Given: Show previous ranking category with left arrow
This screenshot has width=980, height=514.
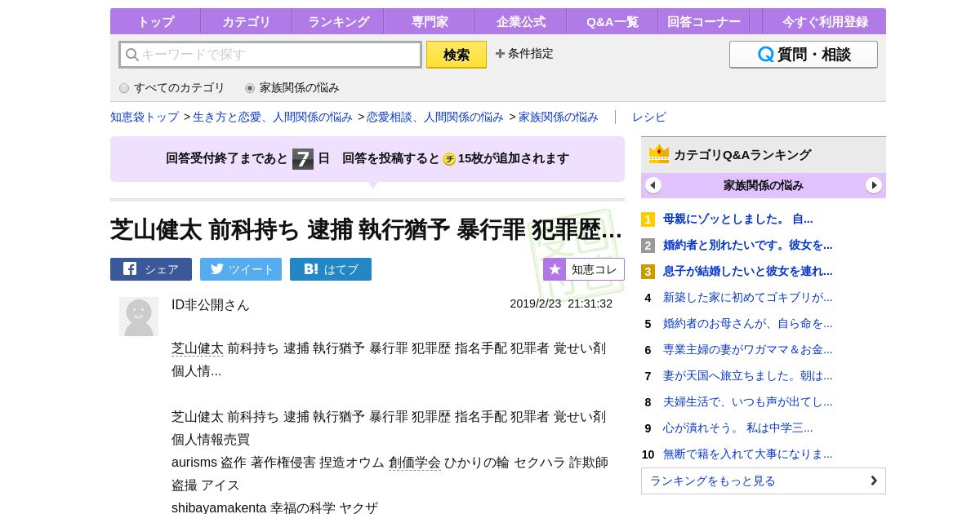Looking at the screenshot, I should [653, 185].
